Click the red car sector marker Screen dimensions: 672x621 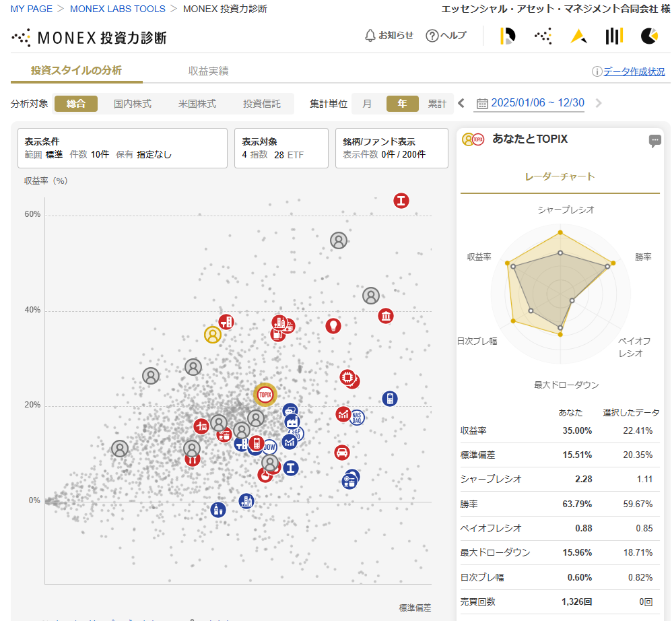tap(342, 453)
